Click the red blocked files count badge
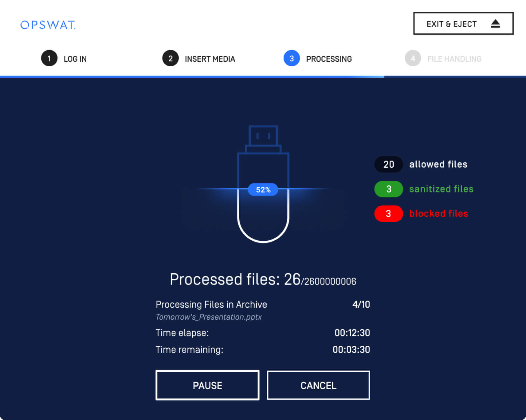Image resolution: width=526 pixels, height=420 pixels. click(388, 214)
